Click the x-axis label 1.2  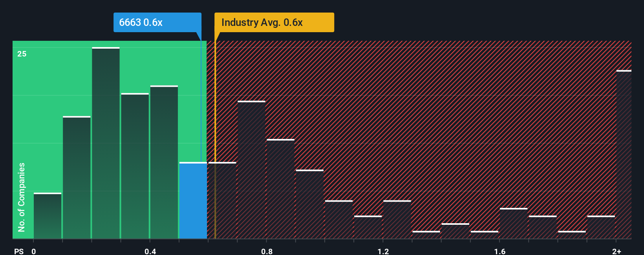(383, 251)
